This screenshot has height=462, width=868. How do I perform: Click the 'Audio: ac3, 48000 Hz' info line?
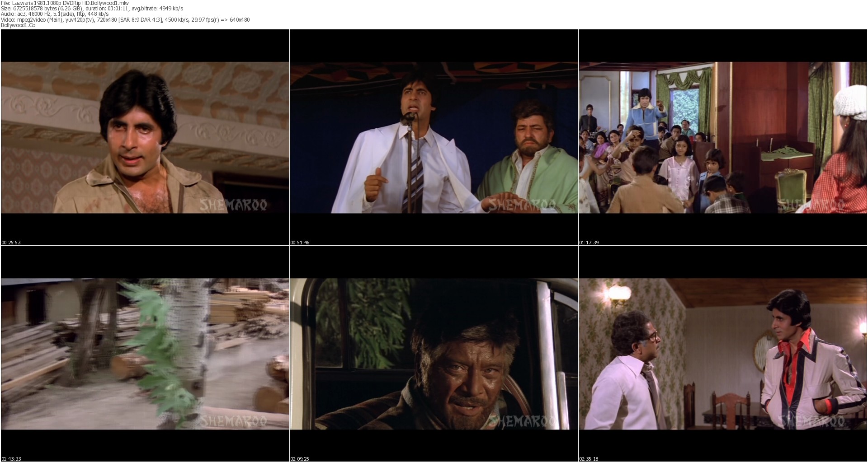pyautogui.click(x=55, y=14)
